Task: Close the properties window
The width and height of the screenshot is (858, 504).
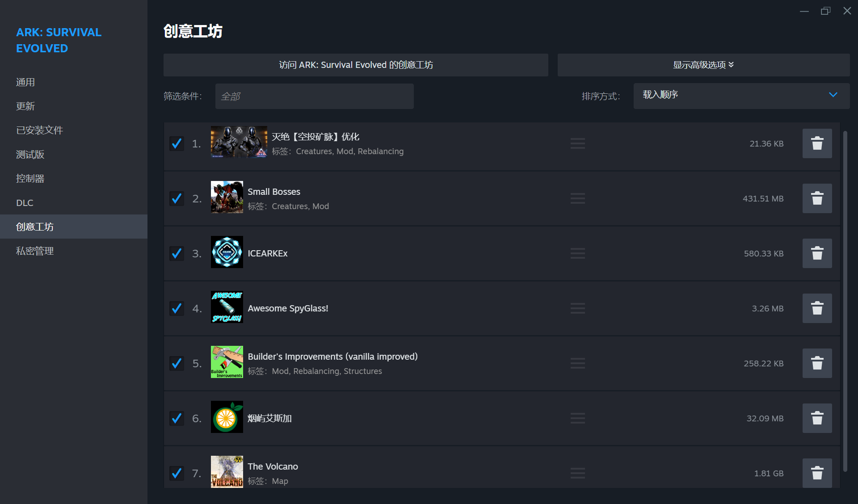Action: coord(847,11)
